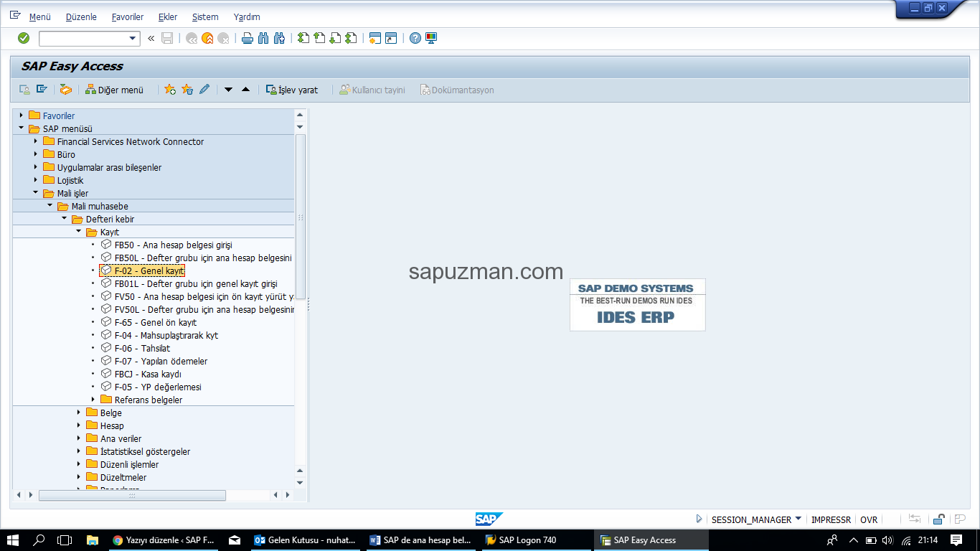Toggle the OVR overwrite mode indicator
The width and height of the screenshot is (980, 551).
click(x=869, y=520)
